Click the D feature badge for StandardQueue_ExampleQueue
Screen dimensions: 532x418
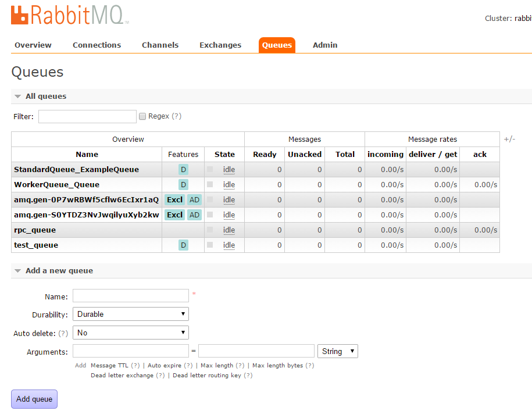(x=183, y=170)
